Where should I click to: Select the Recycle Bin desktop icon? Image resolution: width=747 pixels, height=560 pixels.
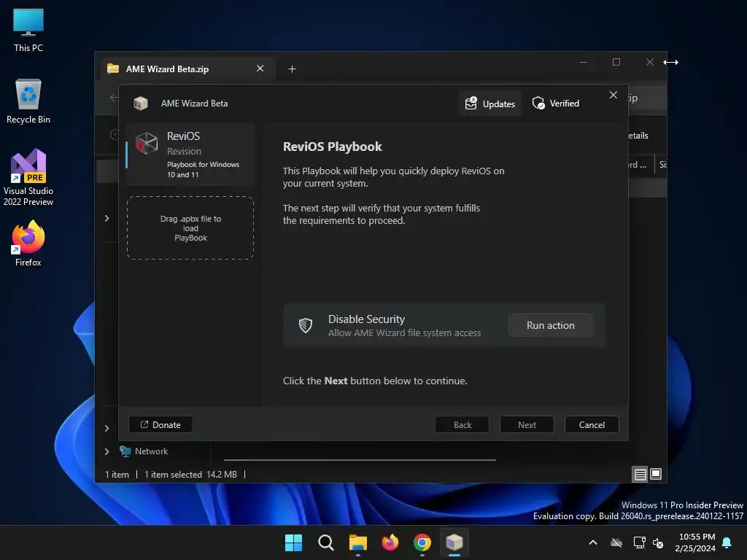click(x=28, y=101)
